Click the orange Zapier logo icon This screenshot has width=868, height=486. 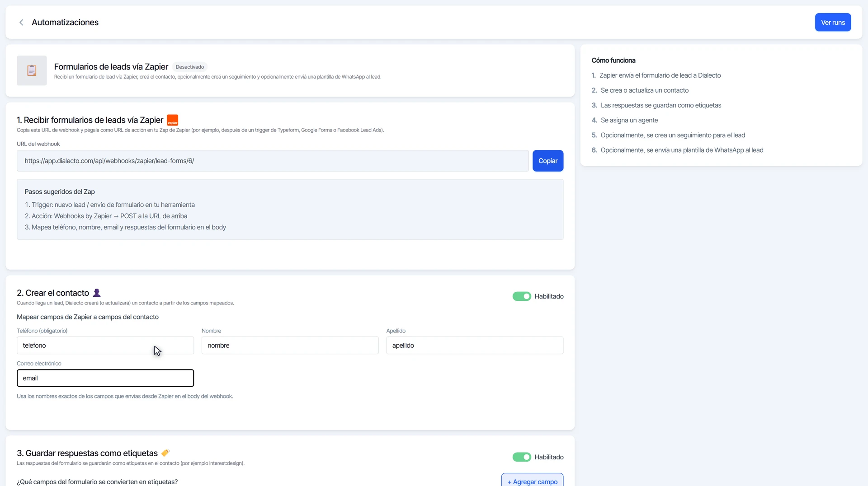[x=173, y=120]
